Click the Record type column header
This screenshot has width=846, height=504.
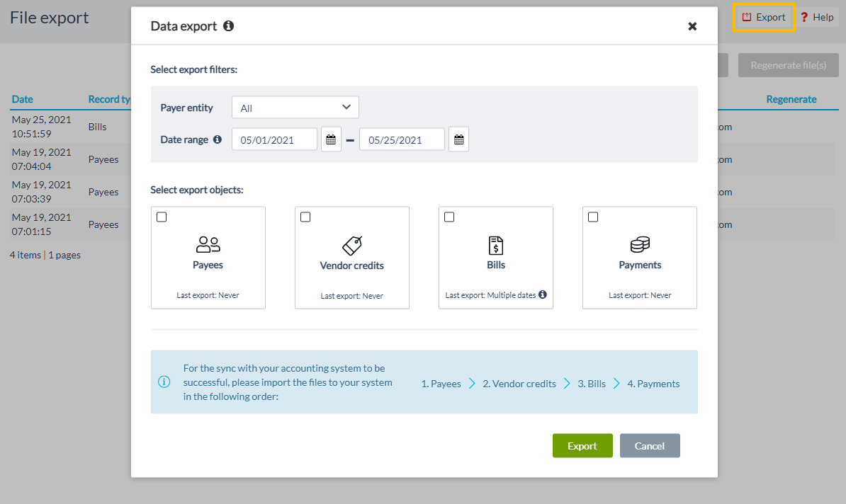[110, 99]
